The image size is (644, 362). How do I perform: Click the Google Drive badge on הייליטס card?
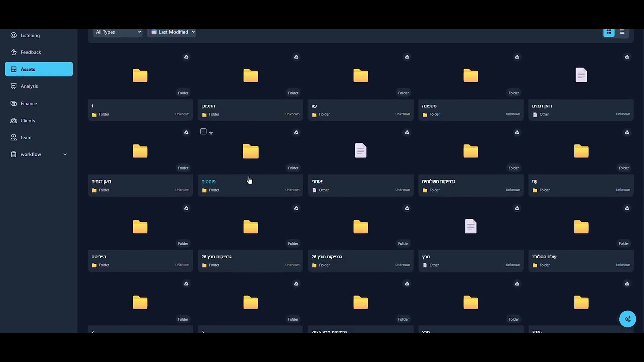pyautogui.click(x=186, y=208)
